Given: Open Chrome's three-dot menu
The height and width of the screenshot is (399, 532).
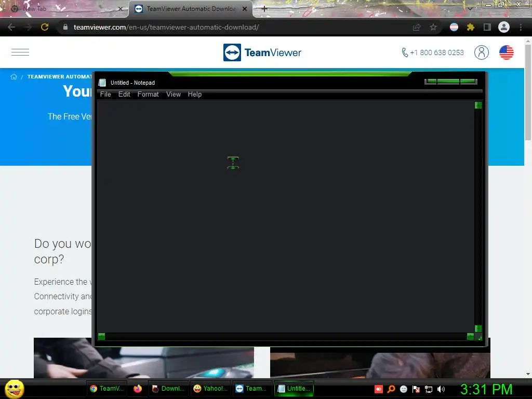Looking at the screenshot, I should (521, 27).
